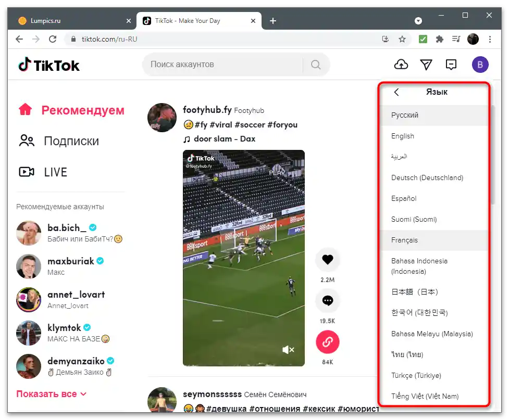Open comments on the soccer video
The height and width of the screenshot is (420, 509).
(328, 301)
